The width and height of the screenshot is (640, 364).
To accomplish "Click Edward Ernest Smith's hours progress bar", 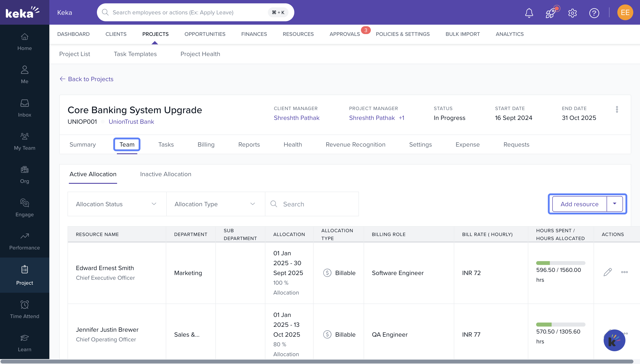I will point(560,263).
